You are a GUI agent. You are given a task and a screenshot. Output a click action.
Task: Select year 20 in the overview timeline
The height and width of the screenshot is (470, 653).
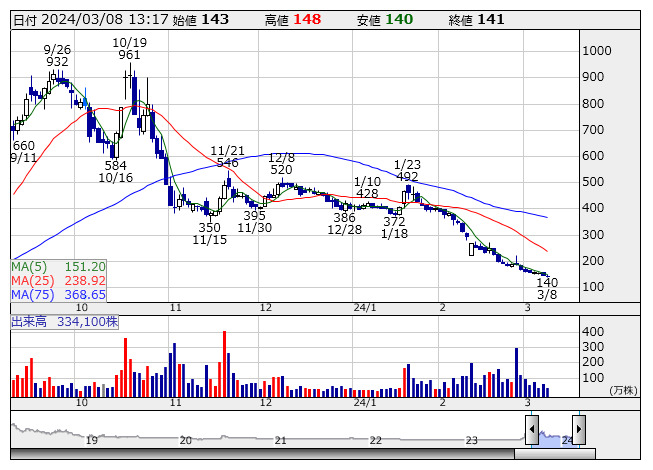pyautogui.click(x=185, y=440)
